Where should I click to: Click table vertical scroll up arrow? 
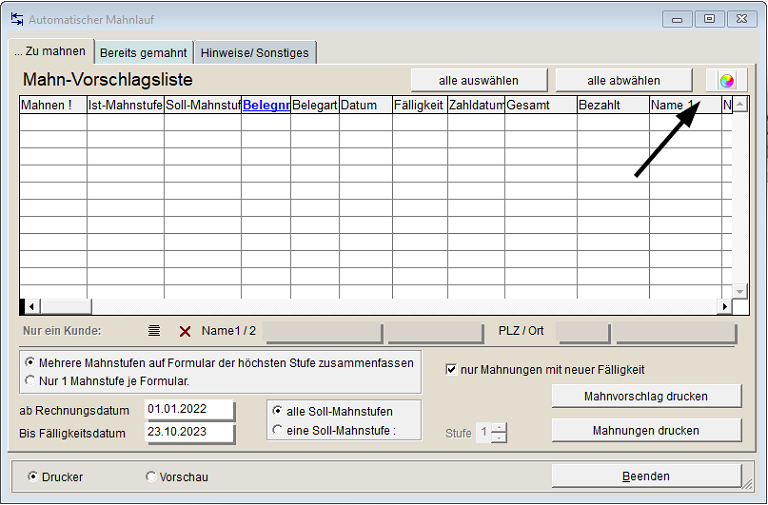pyautogui.click(x=740, y=104)
